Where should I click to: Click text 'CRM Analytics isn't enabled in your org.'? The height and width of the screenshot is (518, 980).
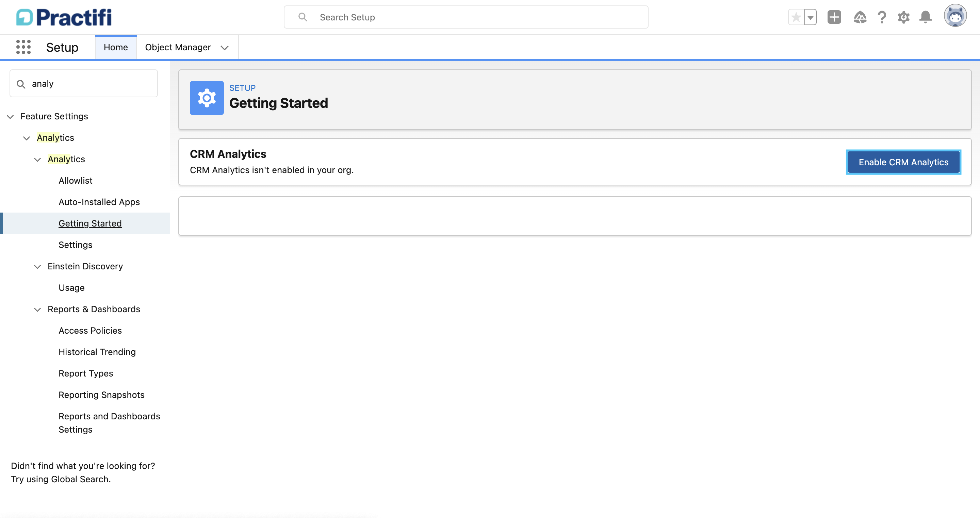tap(272, 170)
